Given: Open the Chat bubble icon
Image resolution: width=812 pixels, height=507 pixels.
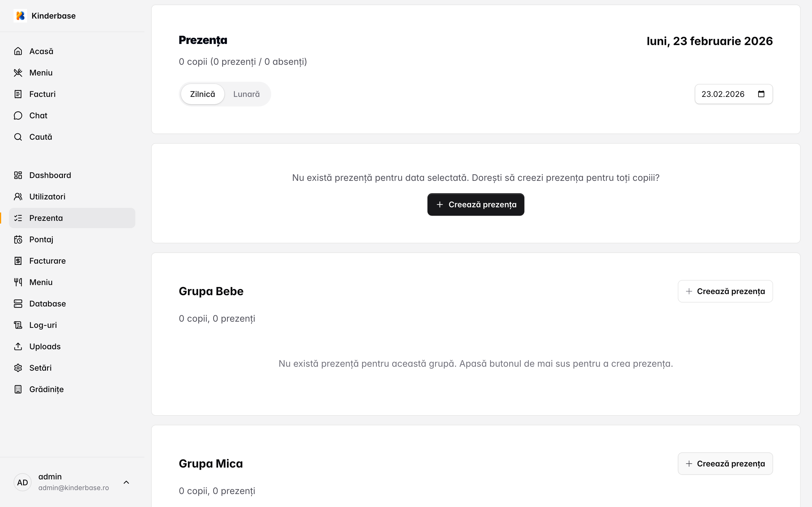Looking at the screenshot, I should point(18,116).
